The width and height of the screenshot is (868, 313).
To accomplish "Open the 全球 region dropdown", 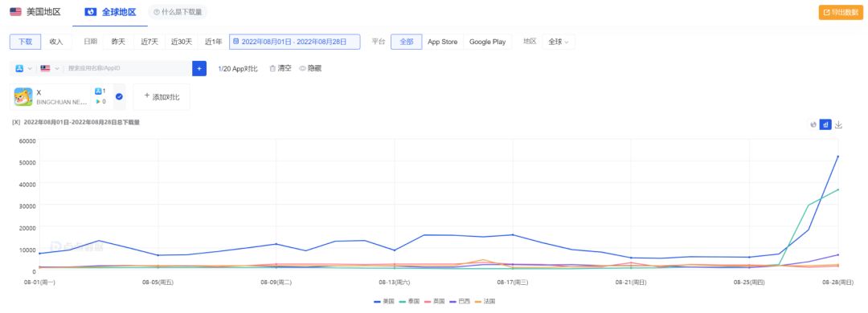I will (559, 42).
